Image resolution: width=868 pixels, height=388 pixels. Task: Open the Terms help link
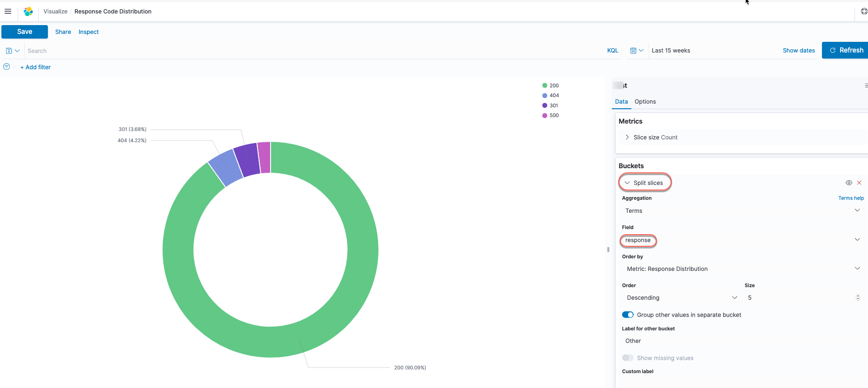851,198
